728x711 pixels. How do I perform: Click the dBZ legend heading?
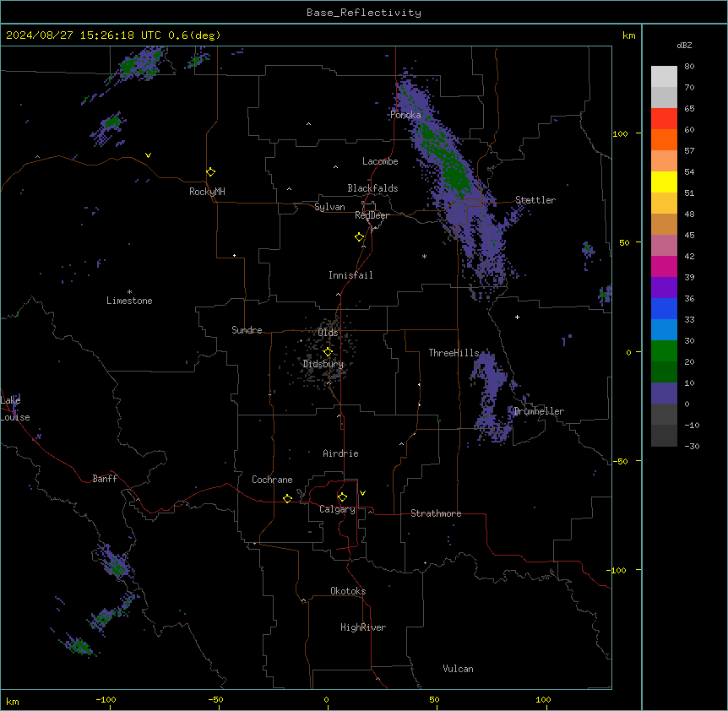684,45
